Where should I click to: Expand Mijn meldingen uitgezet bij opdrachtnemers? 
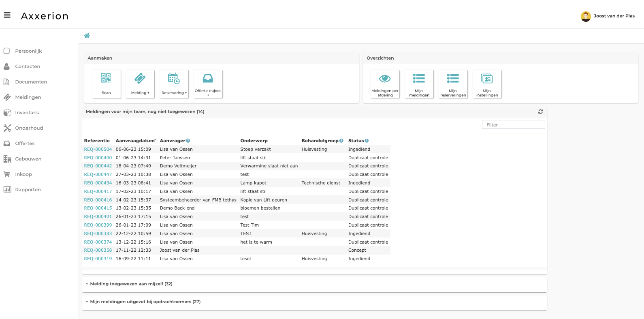145,302
